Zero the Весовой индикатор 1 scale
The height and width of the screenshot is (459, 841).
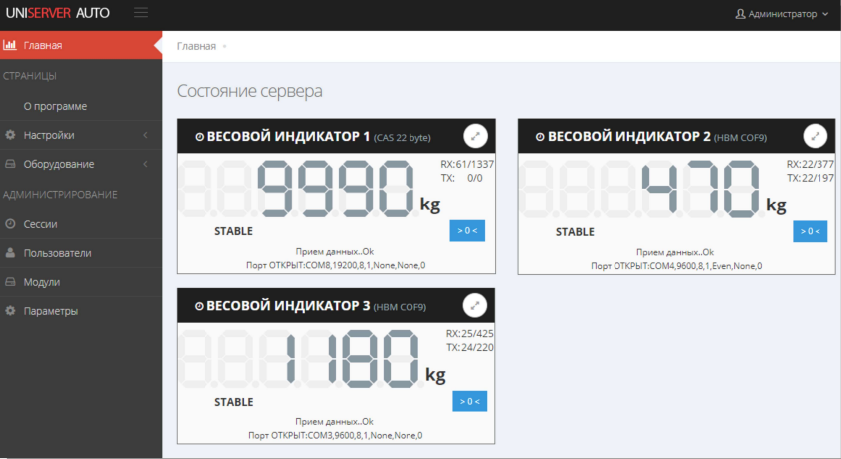pos(467,231)
